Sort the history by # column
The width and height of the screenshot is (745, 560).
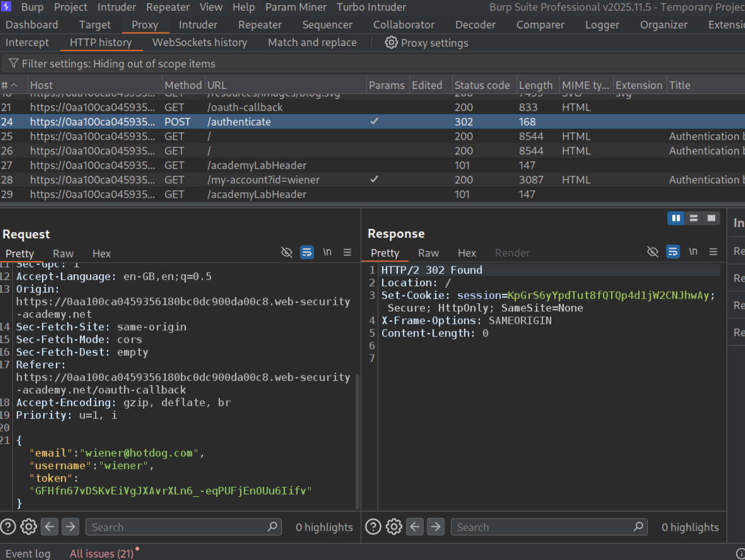point(9,85)
